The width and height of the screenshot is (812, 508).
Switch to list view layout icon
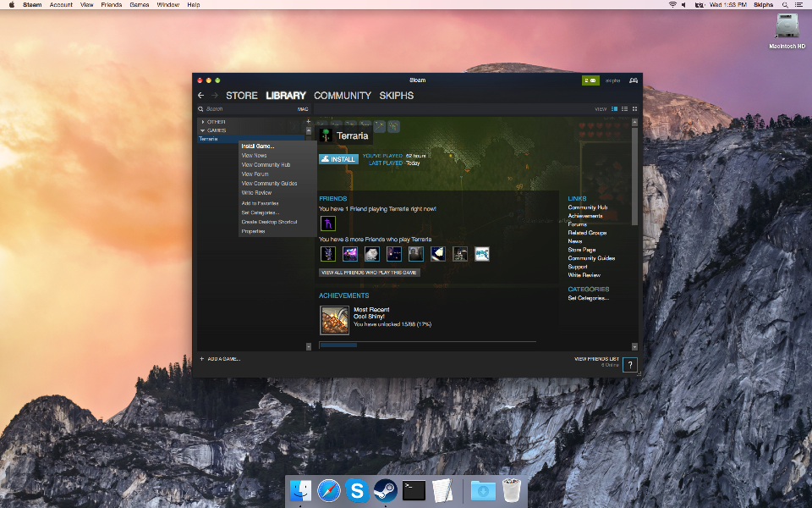click(x=624, y=109)
